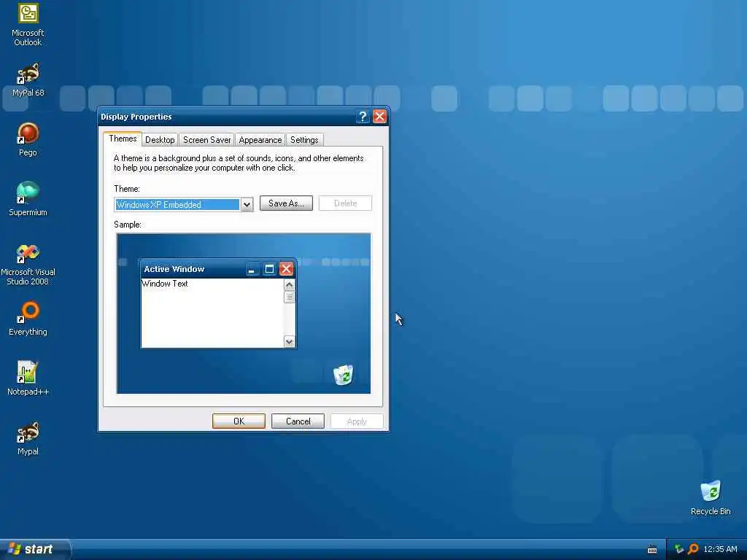
Task: Switch to the Themes tab
Action: (x=123, y=139)
